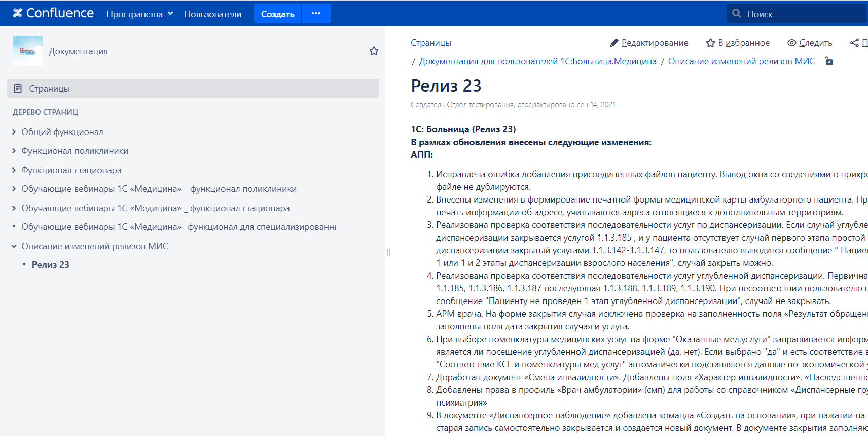Viewport: 868px width, 436px height.
Task: Click the sidebar resize handle
Action: [x=388, y=252]
